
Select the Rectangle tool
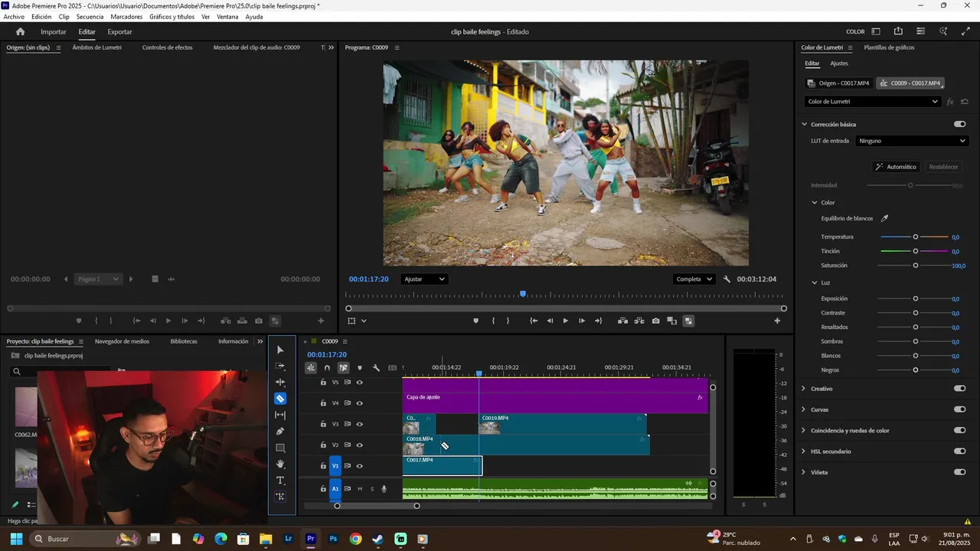[x=280, y=448]
